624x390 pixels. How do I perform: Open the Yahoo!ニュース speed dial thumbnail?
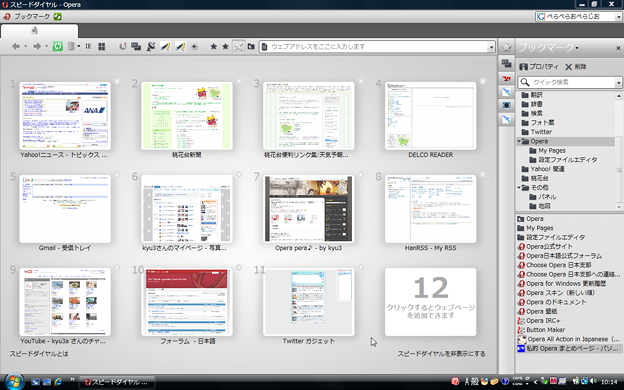[65, 116]
